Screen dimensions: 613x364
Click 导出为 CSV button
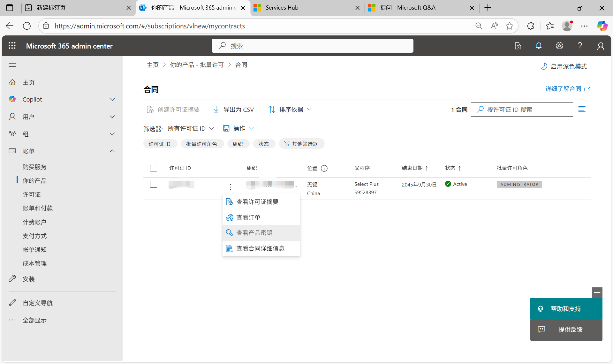coord(233,110)
